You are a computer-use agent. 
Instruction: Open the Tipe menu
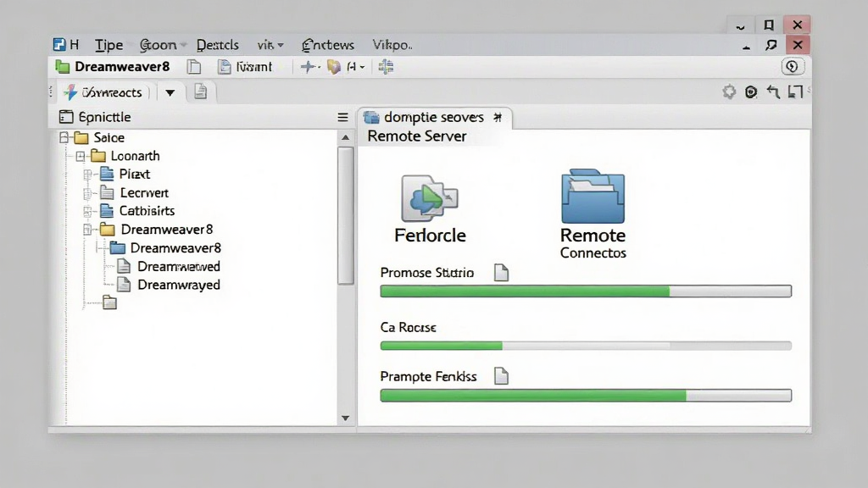coord(108,45)
